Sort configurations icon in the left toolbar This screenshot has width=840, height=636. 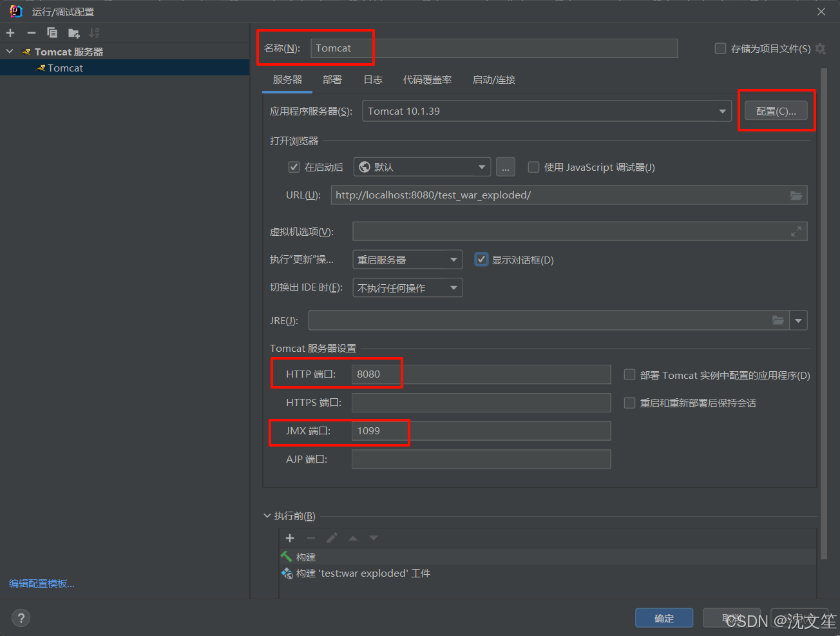[x=94, y=33]
